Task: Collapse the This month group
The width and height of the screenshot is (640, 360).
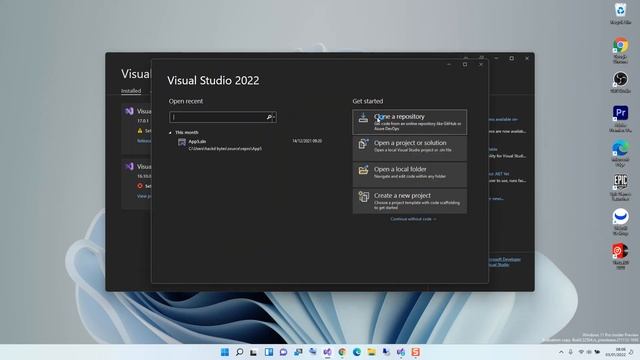Action: [x=170, y=133]
